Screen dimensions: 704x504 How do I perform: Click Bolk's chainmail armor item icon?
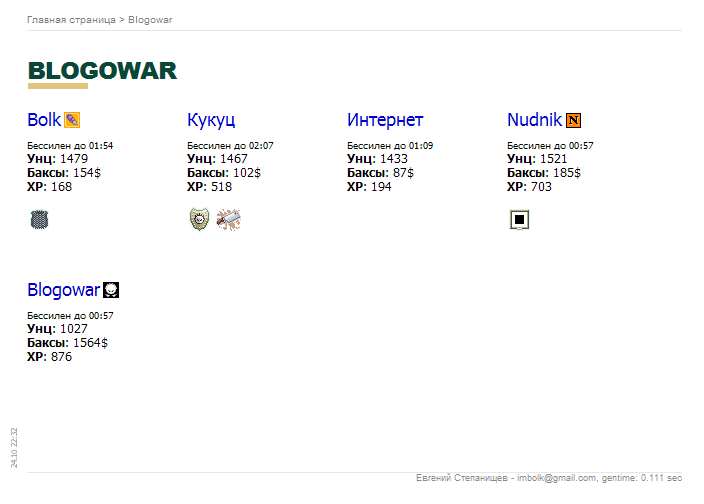click(x=39, y=219)
